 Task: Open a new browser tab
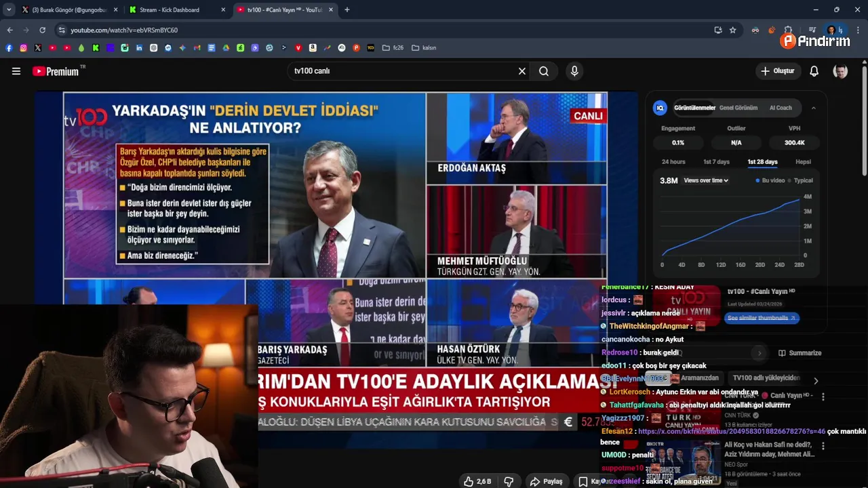click(347, 10)
